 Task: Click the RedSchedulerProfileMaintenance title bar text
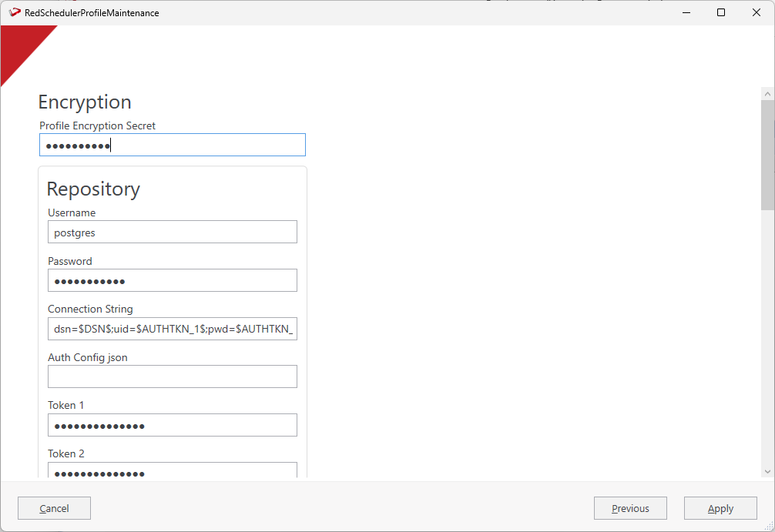coord(92,12)
